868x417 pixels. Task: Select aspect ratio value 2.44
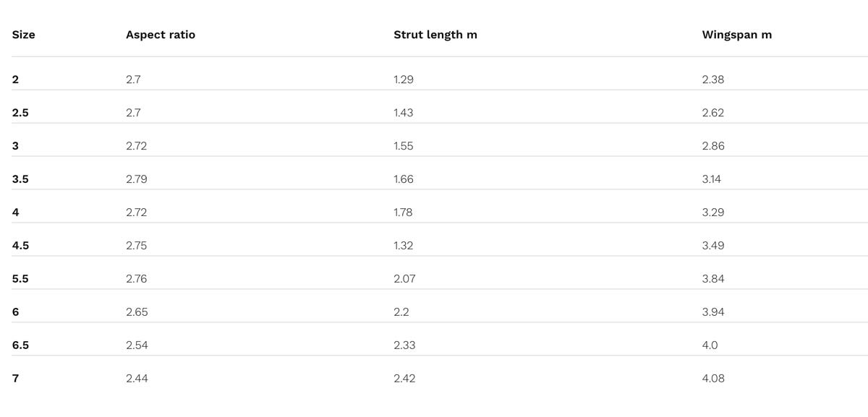pyautogui.click(x=136, y=379)
